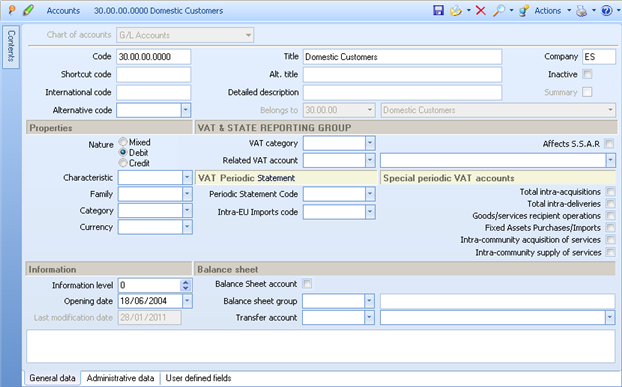Click the International code field

(154, 92)
